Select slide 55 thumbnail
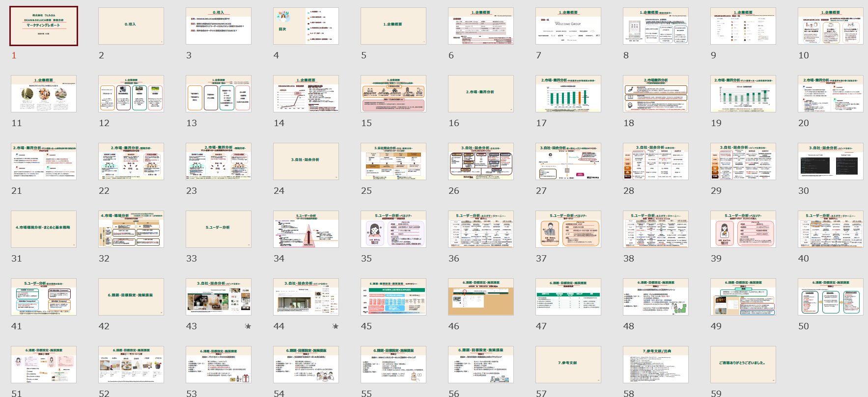 393,365
